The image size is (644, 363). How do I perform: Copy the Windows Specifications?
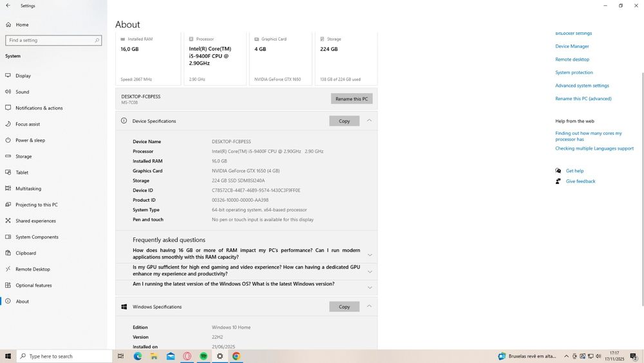pos(344,307)
